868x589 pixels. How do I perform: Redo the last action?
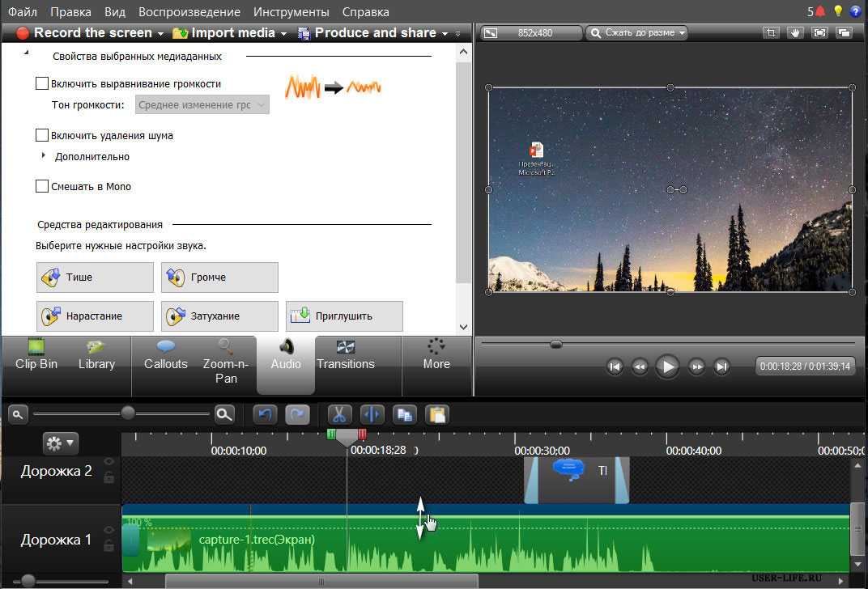pos(297,414)
